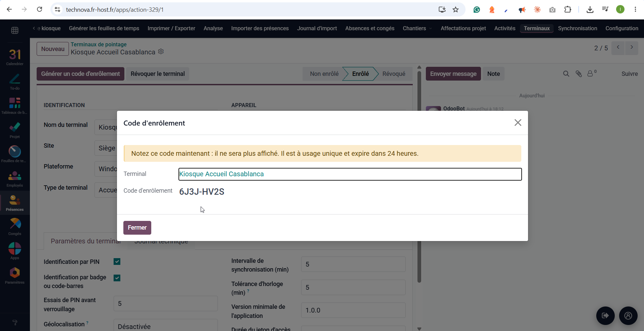Open the To-do app in sidebar
Screen dimensions: 644x331
(x=15, y=82)
